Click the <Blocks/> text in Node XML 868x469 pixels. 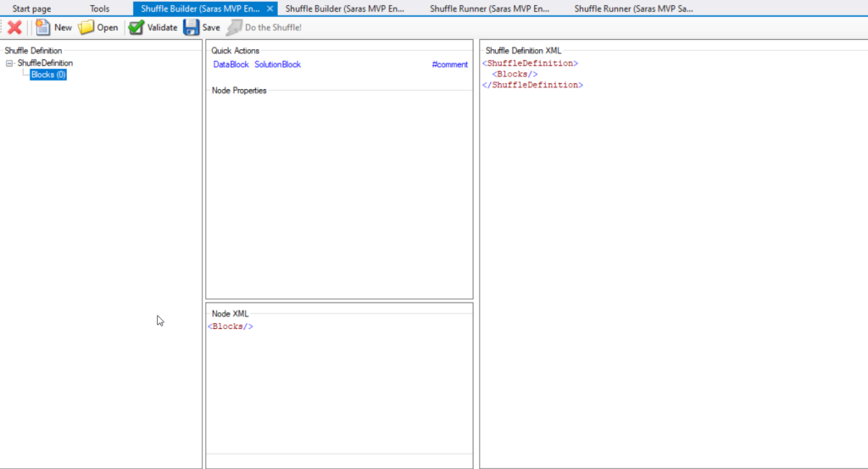click(231, 327)
